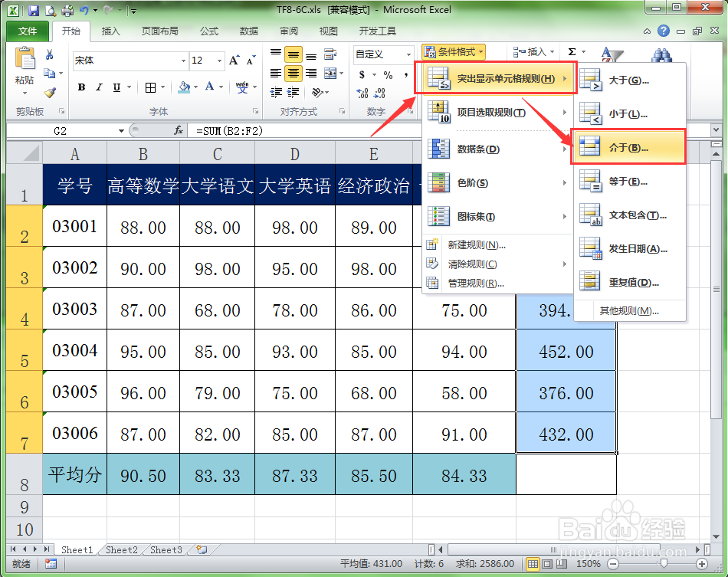Click the Wrap Text icon
728x577 pixels.
tap(330, 54)
